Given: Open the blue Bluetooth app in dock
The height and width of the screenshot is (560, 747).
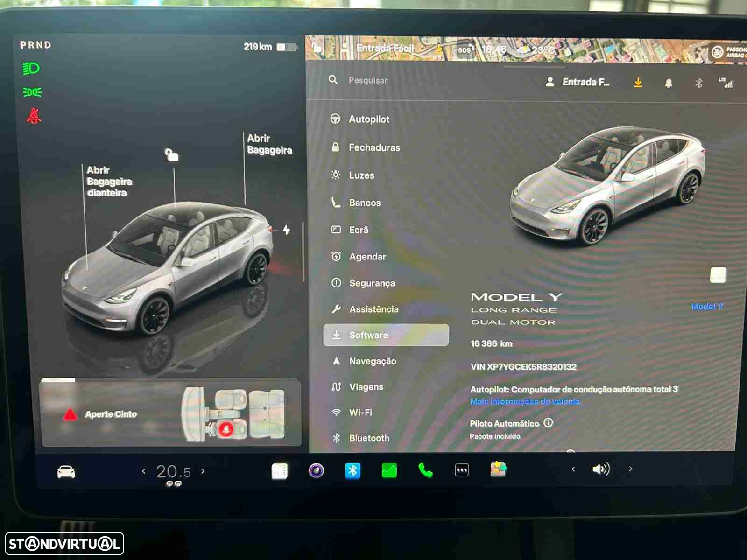Looking at the screenshot, I should (x=352, y=471).
